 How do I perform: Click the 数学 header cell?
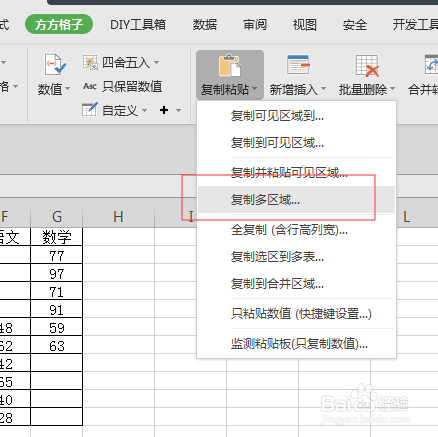coord(57,237)
